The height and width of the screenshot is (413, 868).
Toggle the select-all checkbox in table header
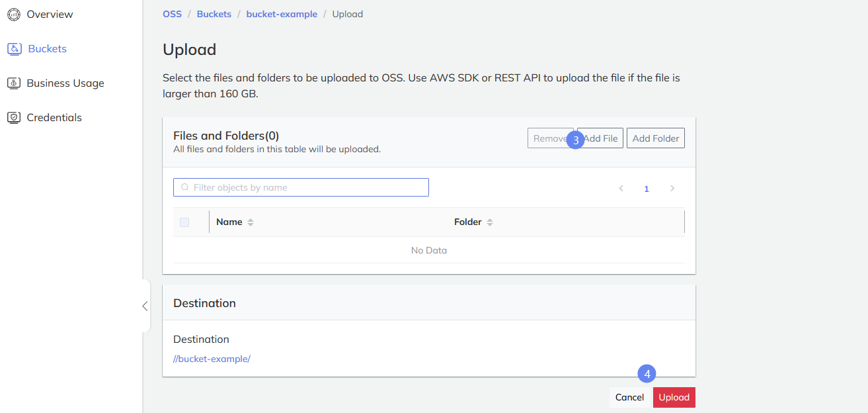point(184,222)
